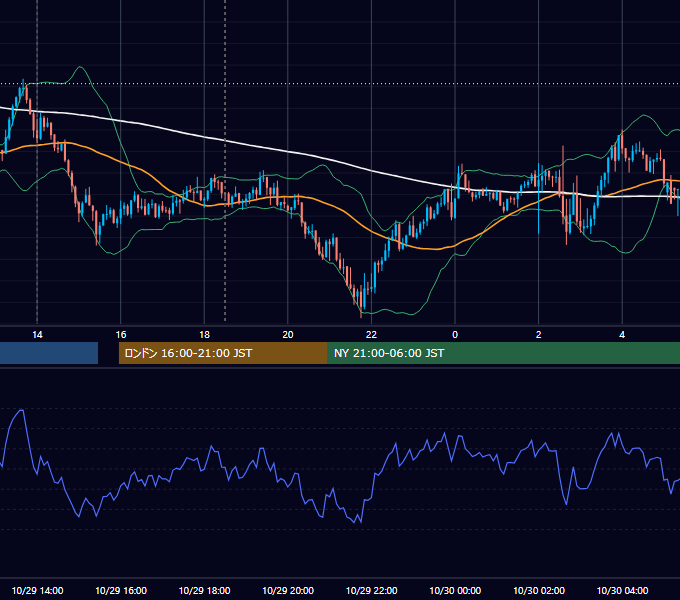The image size is (680, 600).
Task: Click the 10/29 16:00 time label
Action: [121, 590]
